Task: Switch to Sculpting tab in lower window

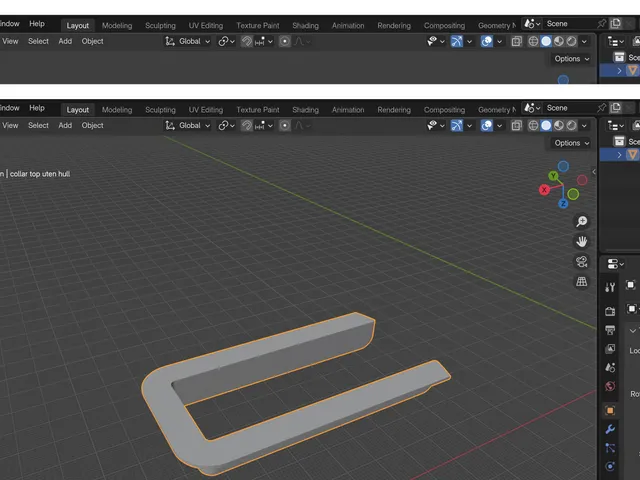Action: [160, 109]
